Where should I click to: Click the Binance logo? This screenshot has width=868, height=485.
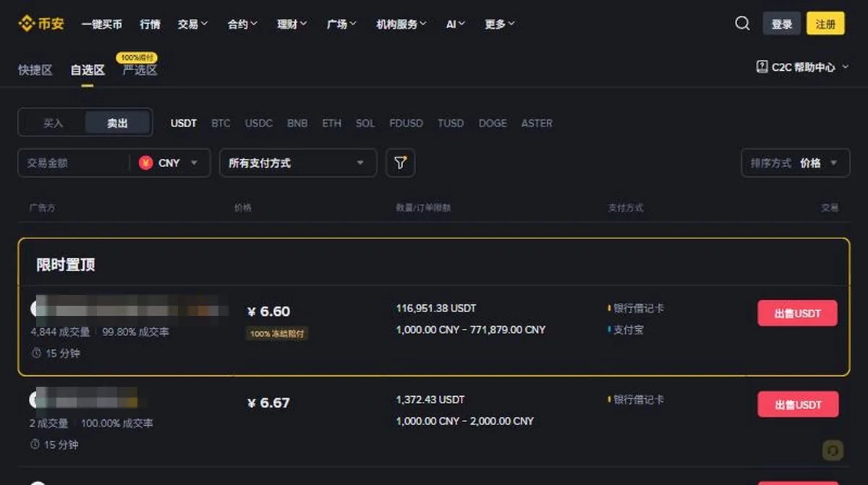click(41, 24)
